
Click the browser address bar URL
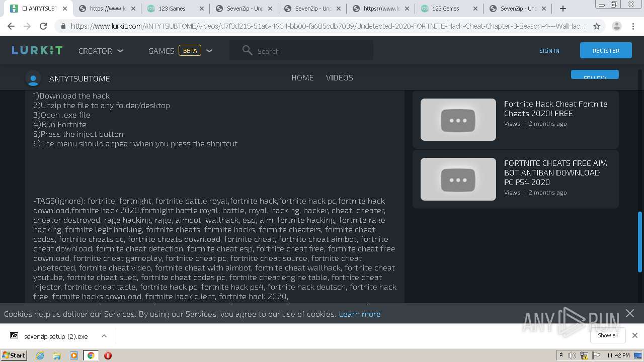[328, 26]
